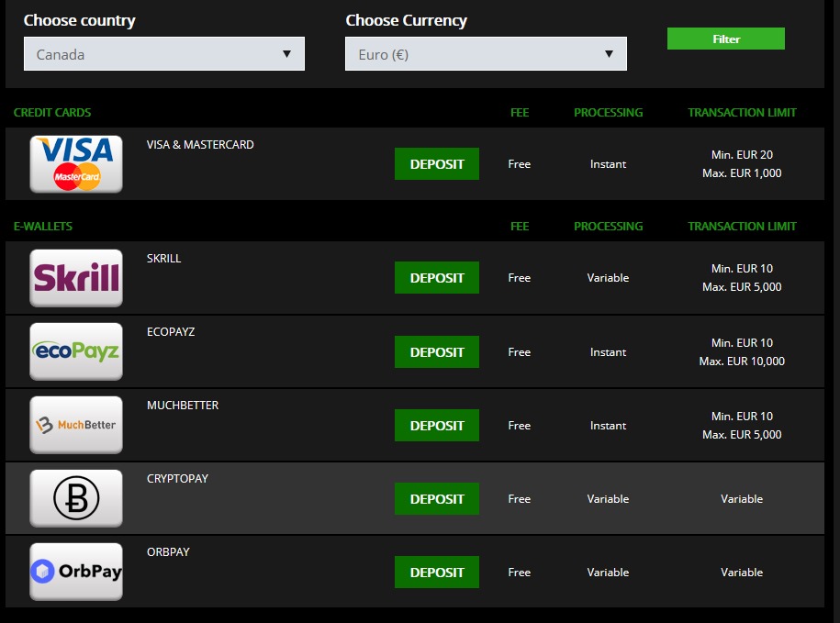This screenshot has width=840, height=623.
Task: Deposit using ecoPayz
Action: tap(437, 351)
